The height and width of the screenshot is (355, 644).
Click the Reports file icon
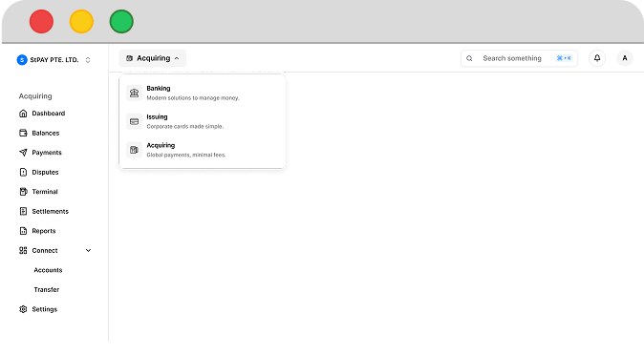coord(24,231)
